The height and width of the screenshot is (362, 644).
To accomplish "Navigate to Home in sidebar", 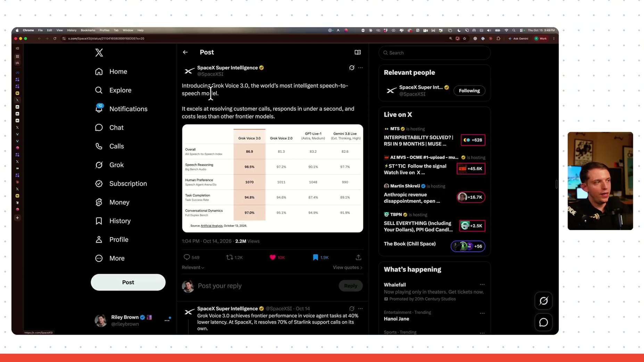I will click(111, 72).
